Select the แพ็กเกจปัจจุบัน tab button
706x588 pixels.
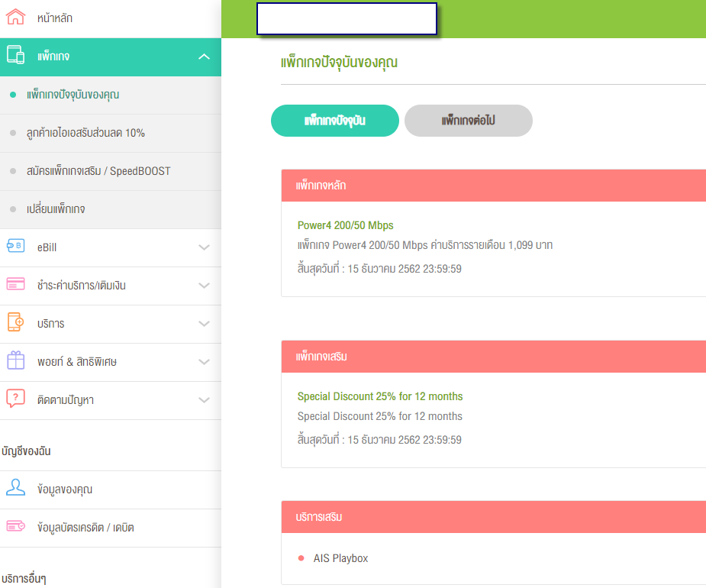click(x=335, y=121)
